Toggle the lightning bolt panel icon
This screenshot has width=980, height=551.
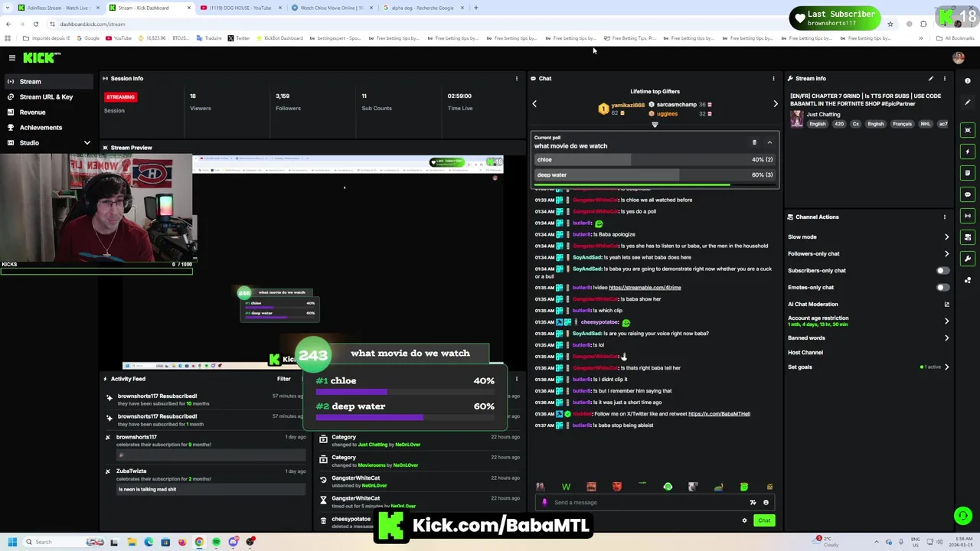pos(968,151)
